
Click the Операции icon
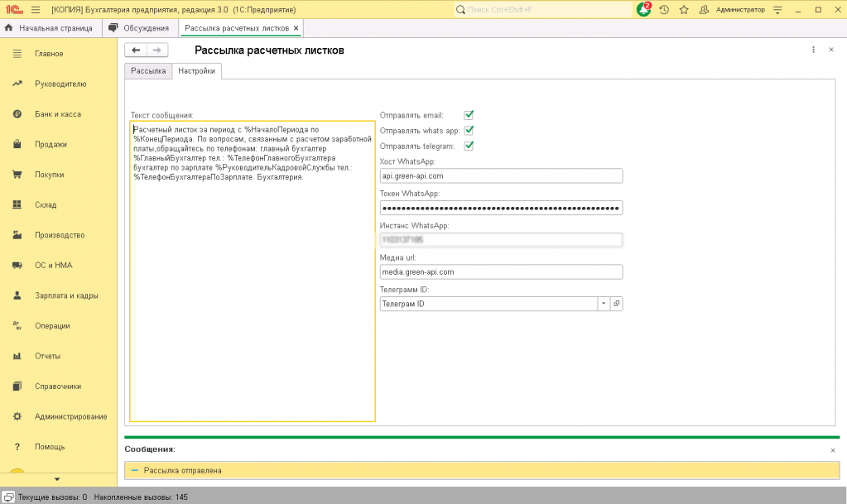pos(17,326)
